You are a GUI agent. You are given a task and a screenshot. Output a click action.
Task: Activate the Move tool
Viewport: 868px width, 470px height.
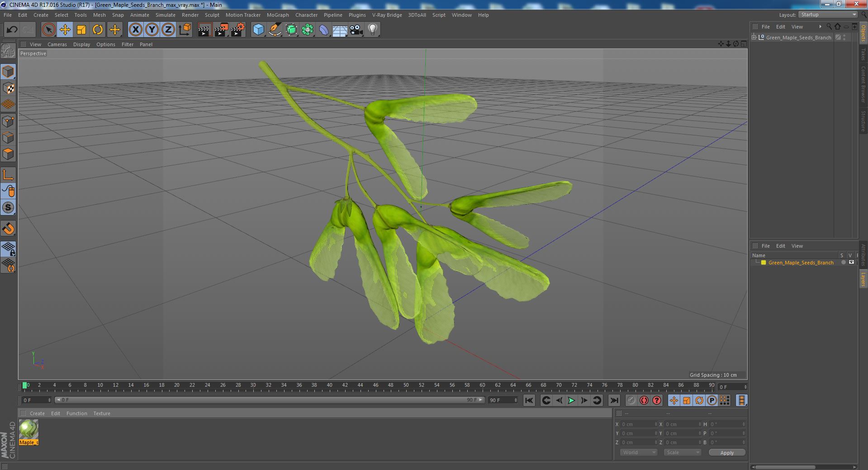pos(65,30)
